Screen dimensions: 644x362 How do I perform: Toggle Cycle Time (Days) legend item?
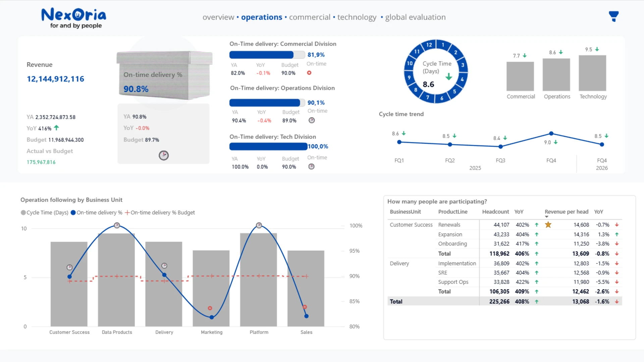(x=45, y=213)
